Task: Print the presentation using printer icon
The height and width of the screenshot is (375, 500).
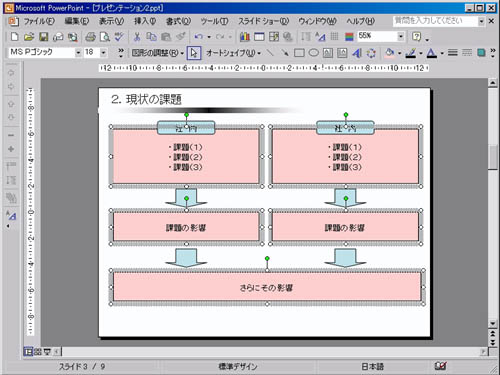Action: 90,37
